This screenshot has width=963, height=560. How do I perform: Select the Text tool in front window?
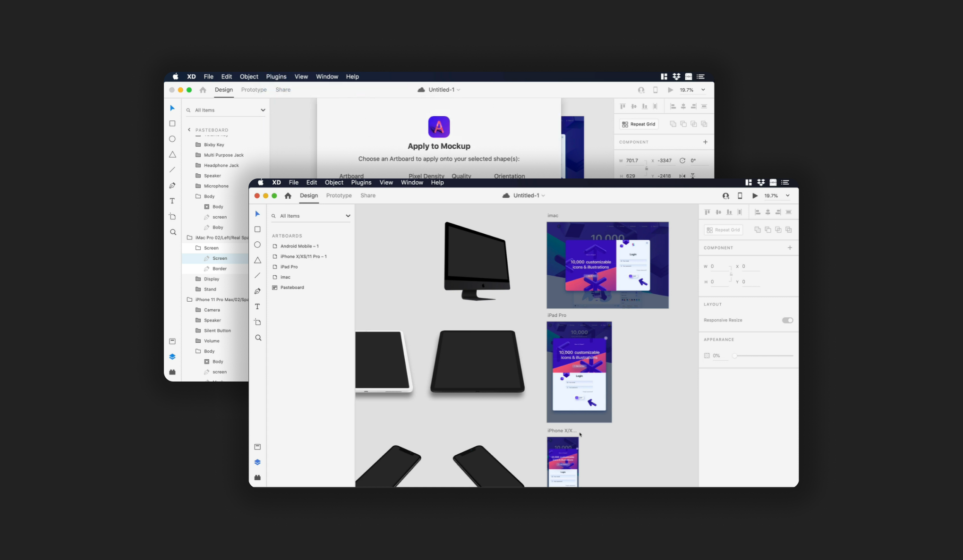[x=257, y=306]
